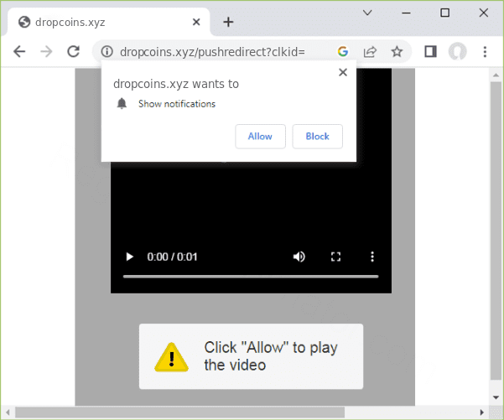
Task: Open the site information icon
Action: pos(107,52)
